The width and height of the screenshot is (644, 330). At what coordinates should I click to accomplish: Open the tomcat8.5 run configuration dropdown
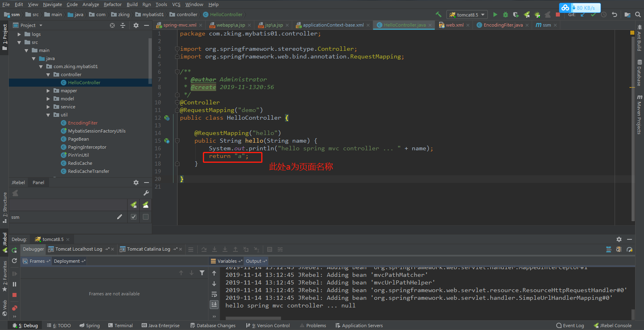pyautogui.click(x=467, y=15)
